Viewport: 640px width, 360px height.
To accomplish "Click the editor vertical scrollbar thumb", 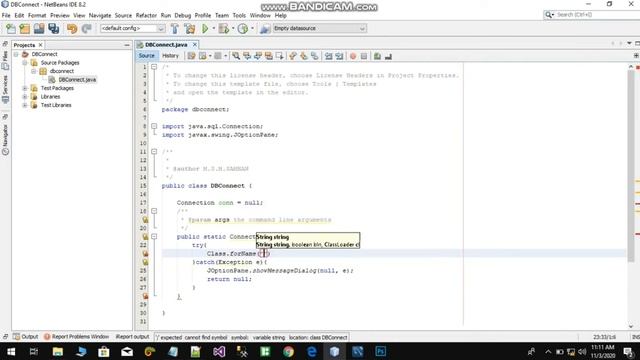I will pyautogui.click(x=631, y=167).
